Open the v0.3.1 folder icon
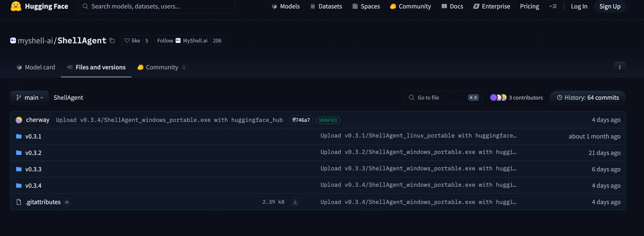This screenshot has height=236, width=644. (x=19, y=136)
